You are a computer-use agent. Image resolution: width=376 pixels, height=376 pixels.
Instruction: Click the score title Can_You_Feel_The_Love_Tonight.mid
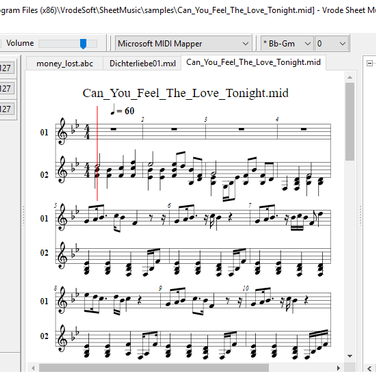point(185,93)
